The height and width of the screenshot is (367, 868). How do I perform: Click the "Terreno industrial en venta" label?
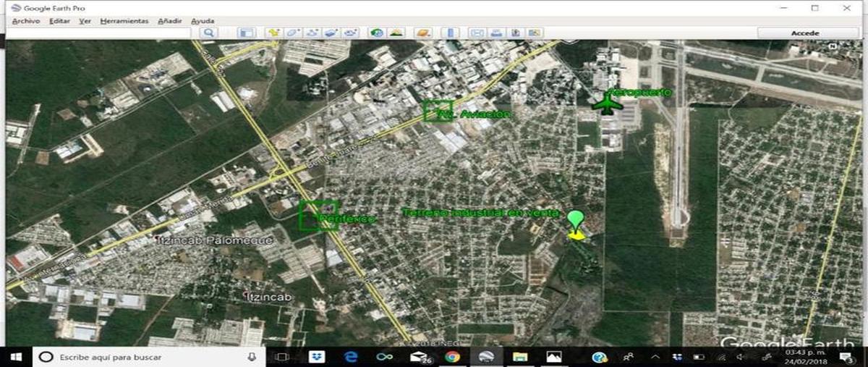coord(480,213)
